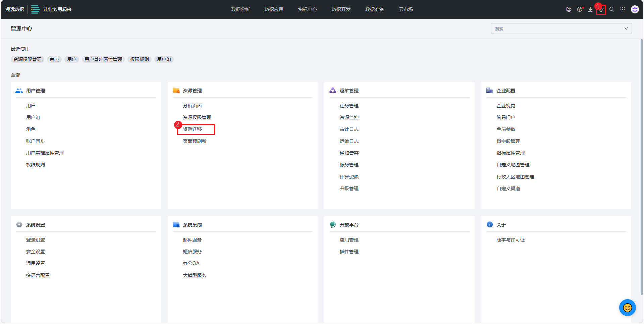The width and height of the screenshot is (644, 324).
Task: Expand the 搜索 dropdown arrow
Action: (626, 29)
